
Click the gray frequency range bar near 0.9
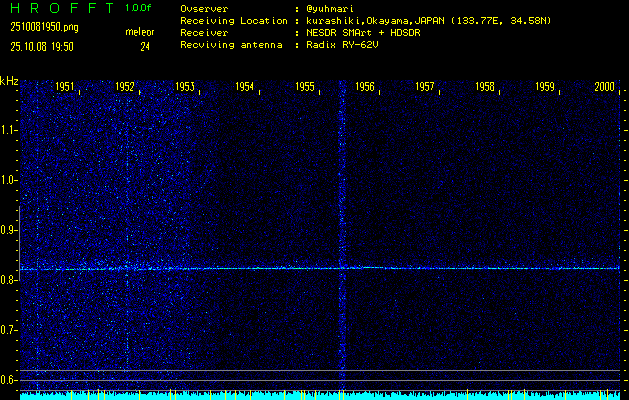[x=20, y=243]
